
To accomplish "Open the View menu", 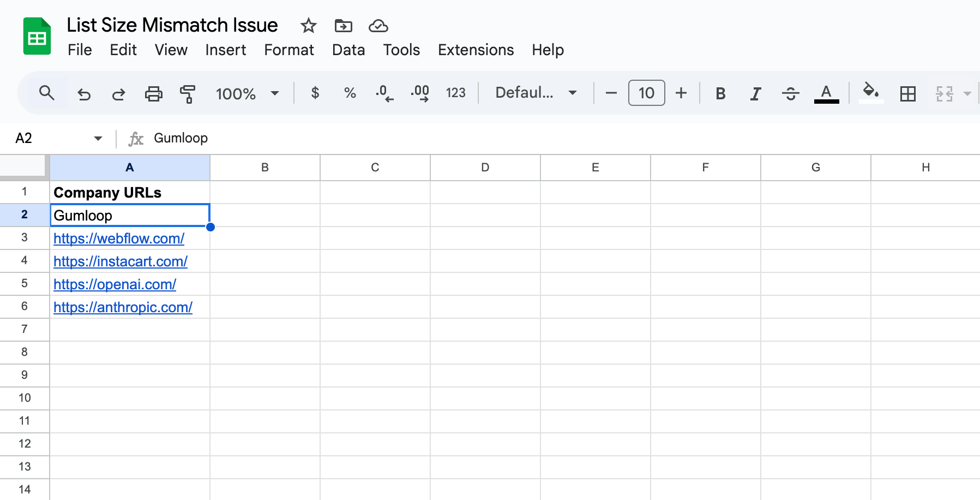I will 171,50.
